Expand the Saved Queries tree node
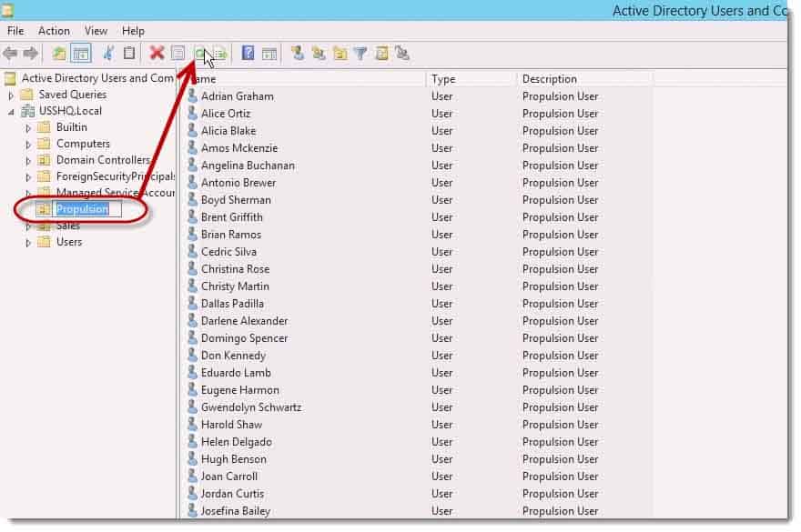 pos(11,95)
